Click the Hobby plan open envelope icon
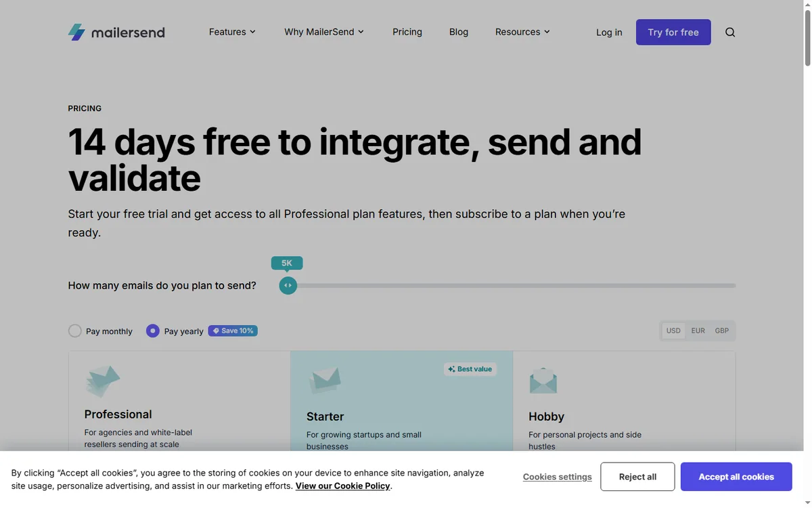Image resolution: width=812 pixels, height=508 pixels. 543,381
